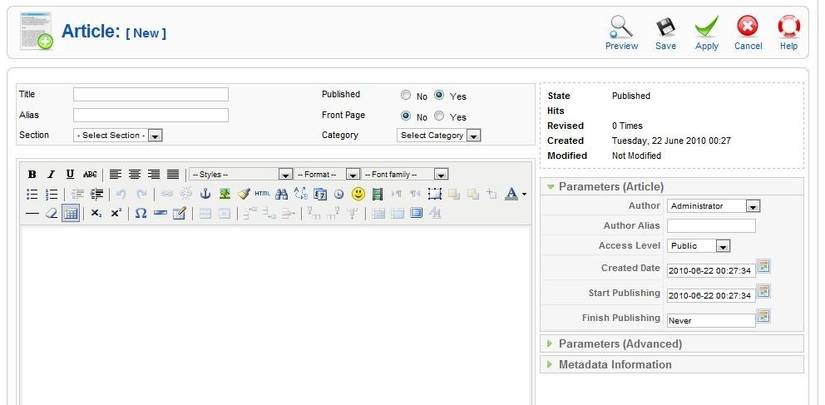Open the Styles dropdown

coord(240,174)
